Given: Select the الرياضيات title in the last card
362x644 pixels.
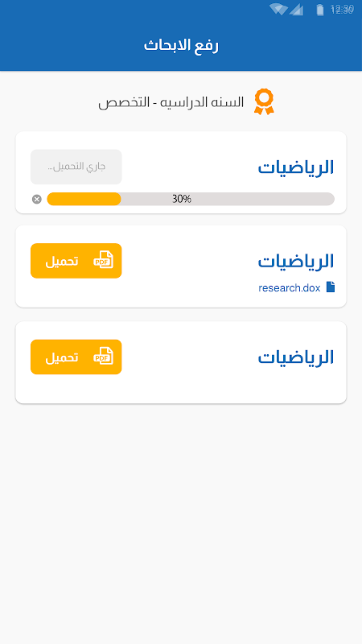Looking at the screenshot, I should pos(296,357).
